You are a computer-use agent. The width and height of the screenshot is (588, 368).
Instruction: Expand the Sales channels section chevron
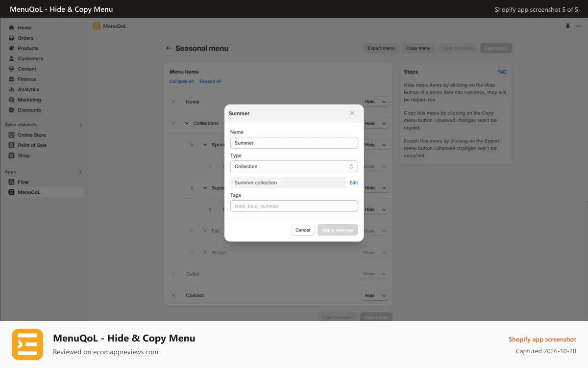[80, 125]
